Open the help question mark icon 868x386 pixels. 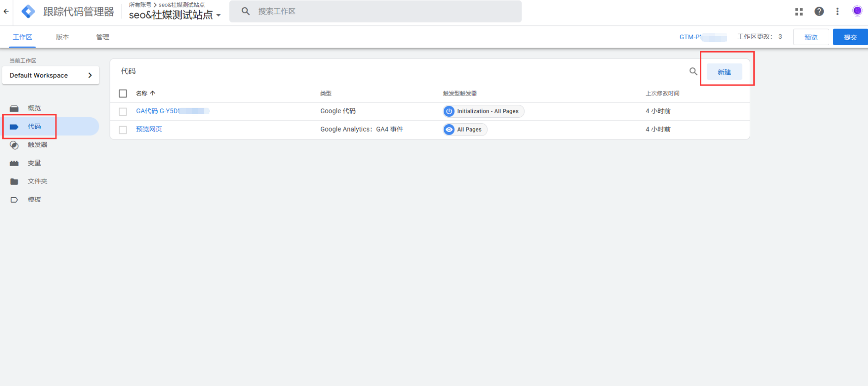[x=819, y=12]
